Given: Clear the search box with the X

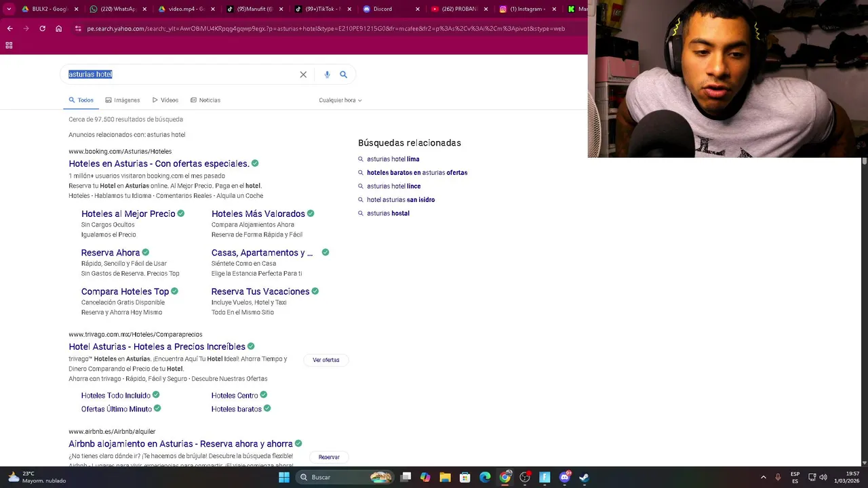Looking at the screenshot, I should tap(303, 75).
